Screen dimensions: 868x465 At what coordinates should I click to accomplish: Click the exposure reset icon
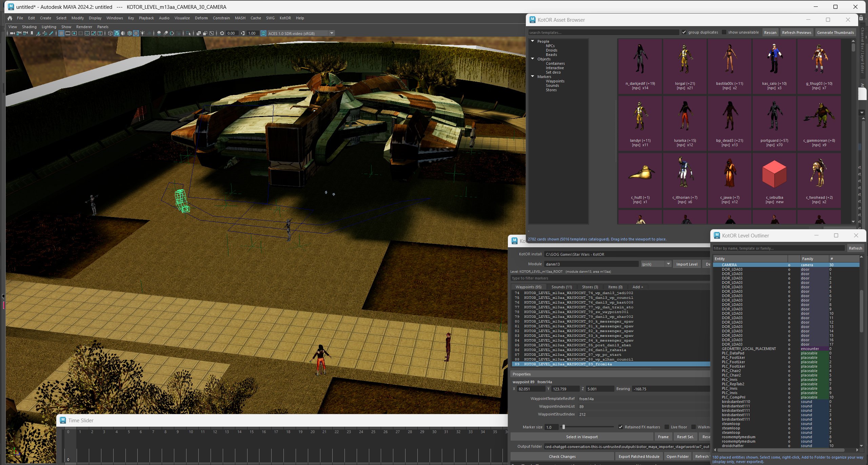pyautogui.click(x=222, y=33)
